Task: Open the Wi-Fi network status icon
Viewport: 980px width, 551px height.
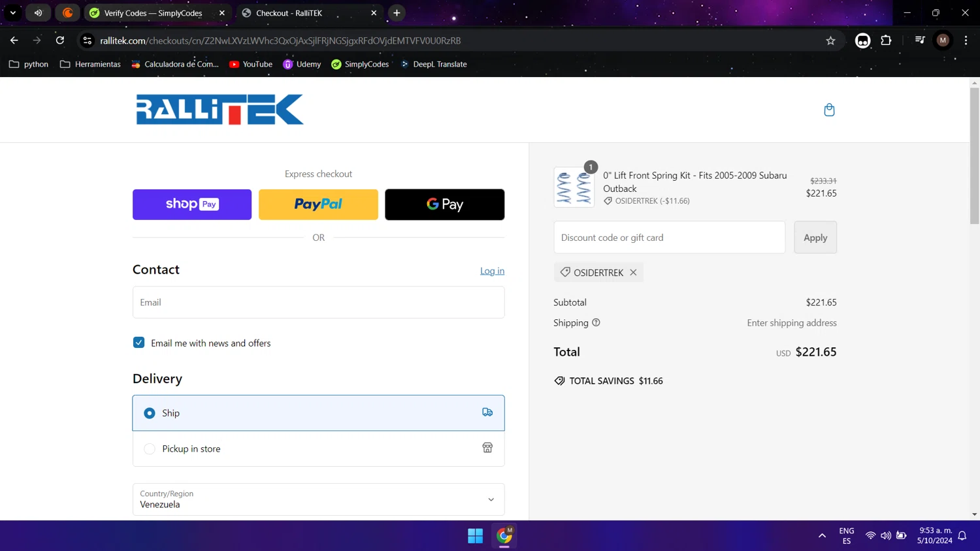Action: click(x=870, y=536)
